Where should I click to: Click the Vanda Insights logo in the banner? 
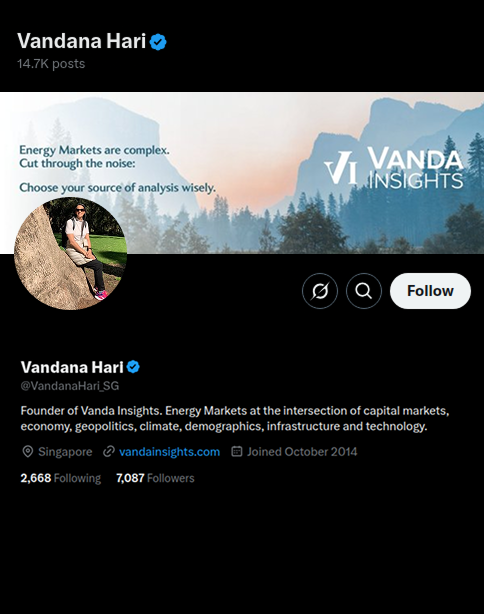coord(394,168)
